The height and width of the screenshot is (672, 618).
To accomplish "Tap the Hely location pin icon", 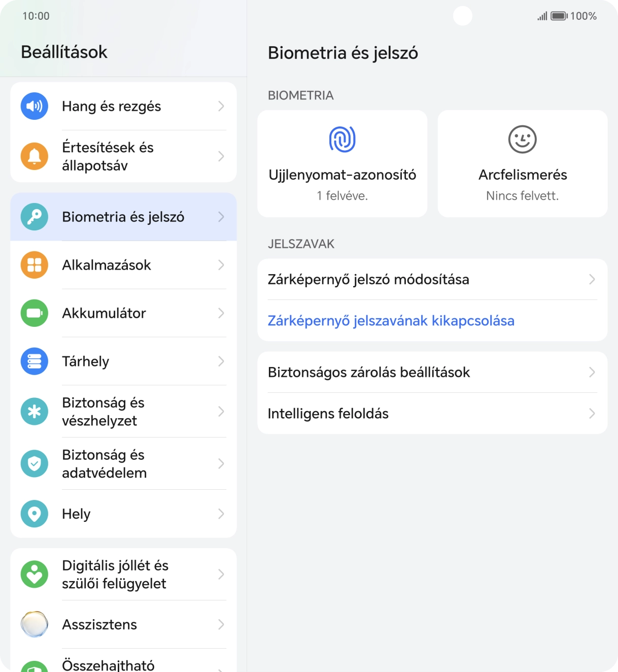I will [35, 514].
